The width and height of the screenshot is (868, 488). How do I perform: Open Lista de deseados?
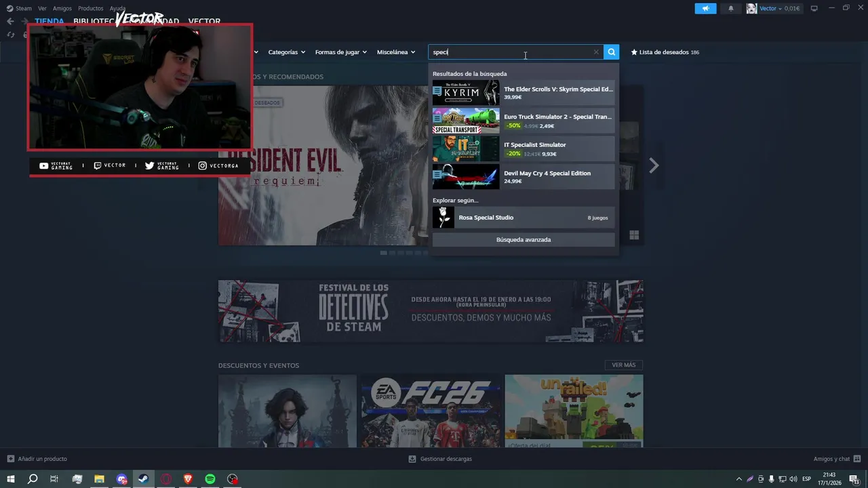coord(665,52)
